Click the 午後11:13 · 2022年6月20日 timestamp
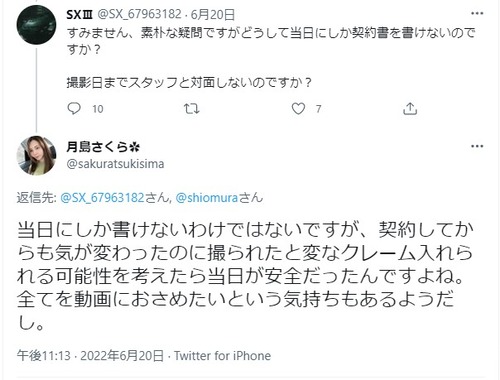500x380 pixels. point(90,356)
